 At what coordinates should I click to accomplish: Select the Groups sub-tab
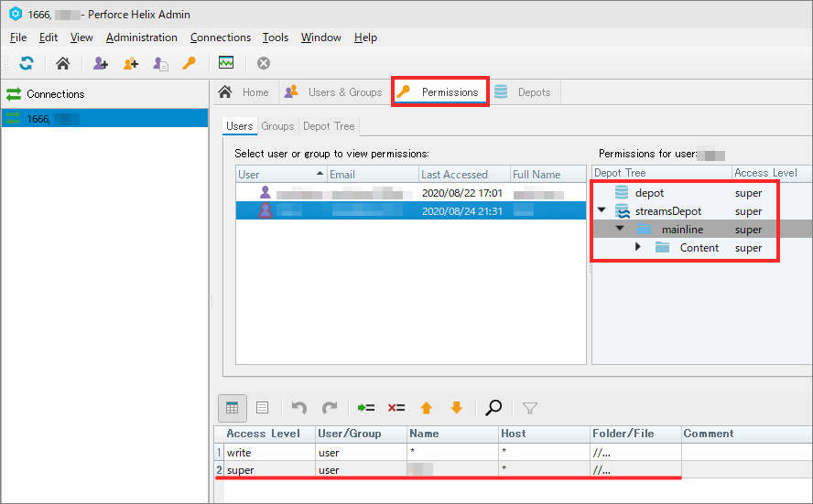pos(277,126)
